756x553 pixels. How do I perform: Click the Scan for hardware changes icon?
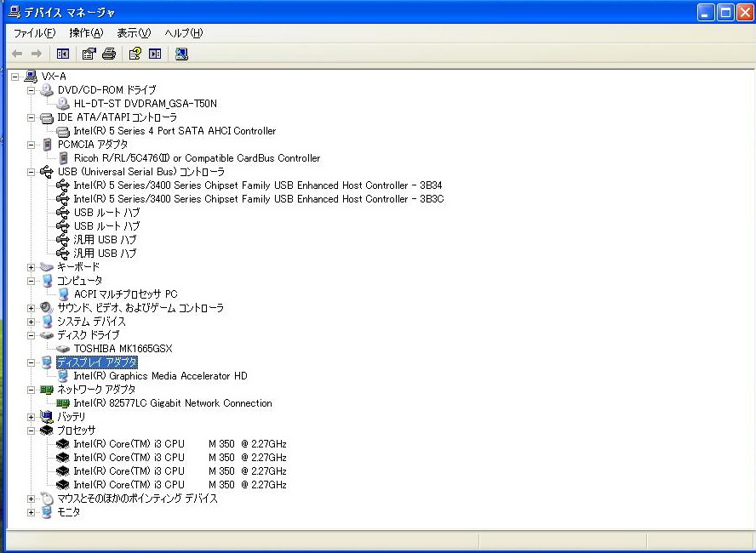coord(181,54)
